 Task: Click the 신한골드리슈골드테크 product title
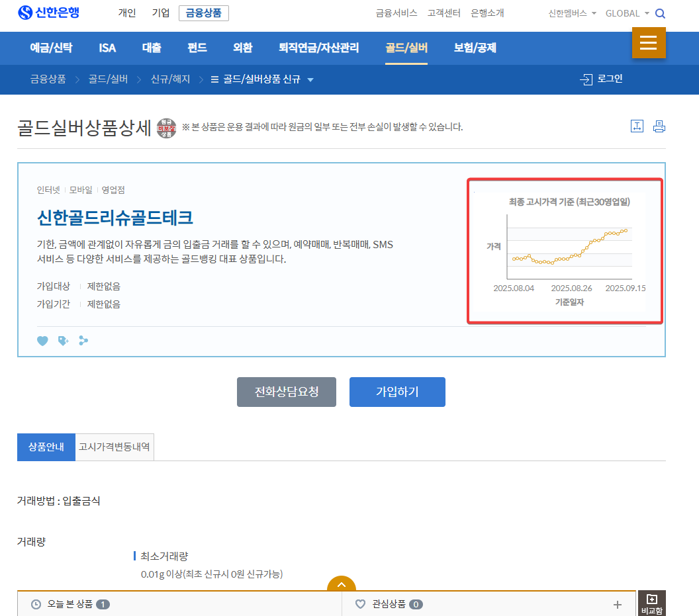click(x=115, y=218)
